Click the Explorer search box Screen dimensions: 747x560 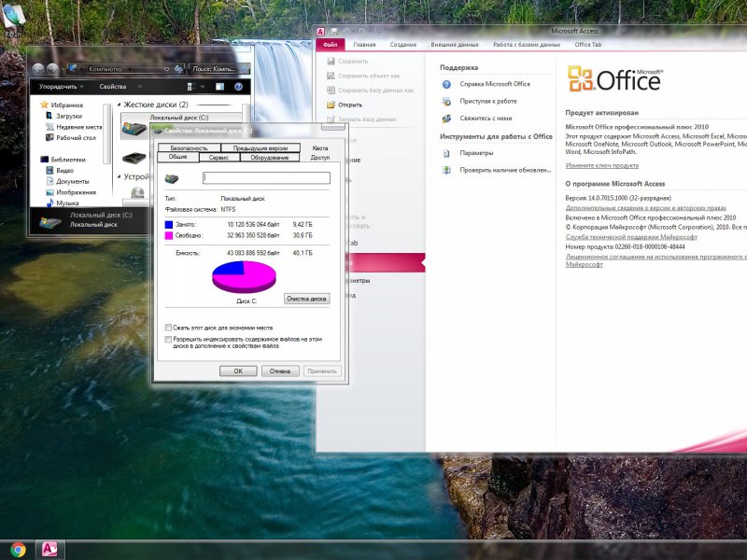click(x=219, y=69)
